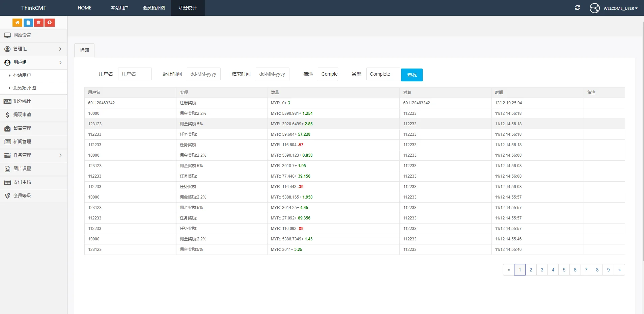
Task: Collapse the 用户组 sidebar group
Action: click(x=33, y=62)
